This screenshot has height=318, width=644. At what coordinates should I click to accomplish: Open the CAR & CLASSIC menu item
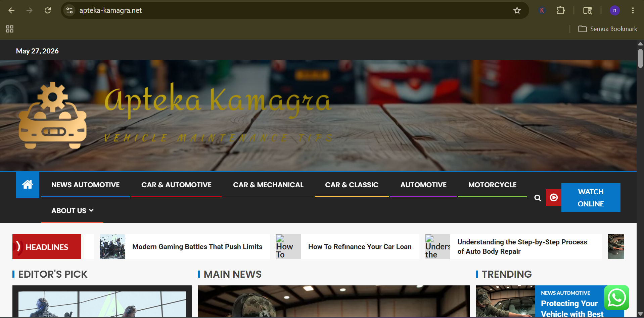pos(352,185)
